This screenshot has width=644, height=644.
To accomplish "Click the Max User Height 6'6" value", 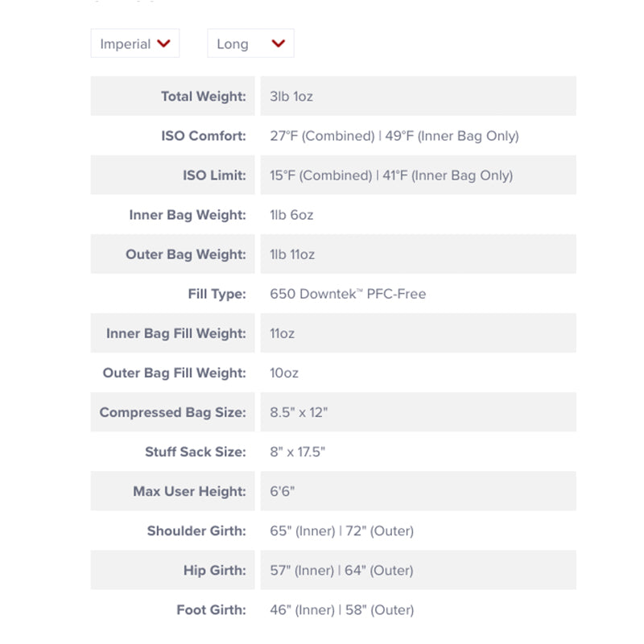I will [x=283, y=491].
